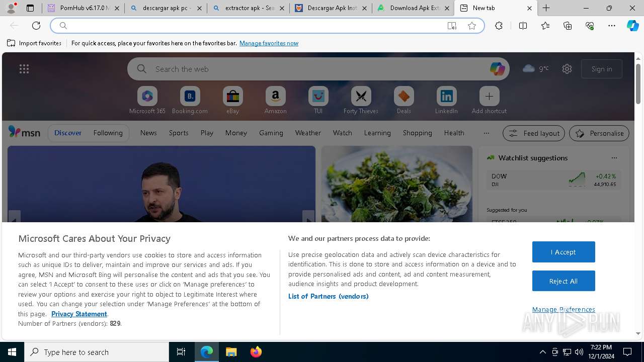
Task: Click Manage favorites now link
Action: pos(269,43)
